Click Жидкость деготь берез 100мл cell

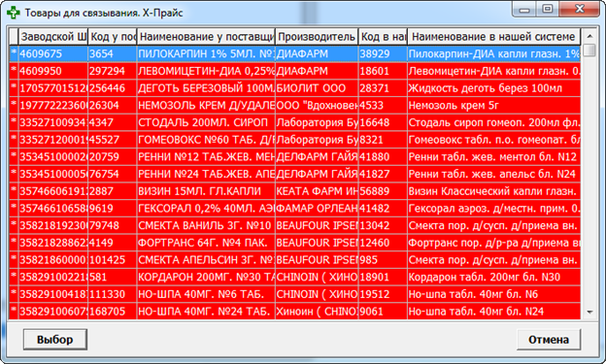pyautogui.click(x=494, y=88)
